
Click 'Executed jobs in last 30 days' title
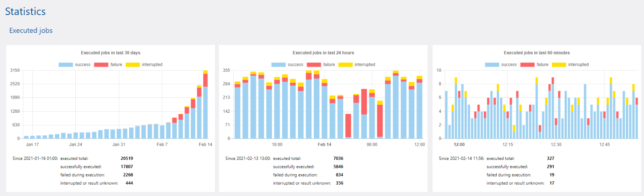click(111, 53)
